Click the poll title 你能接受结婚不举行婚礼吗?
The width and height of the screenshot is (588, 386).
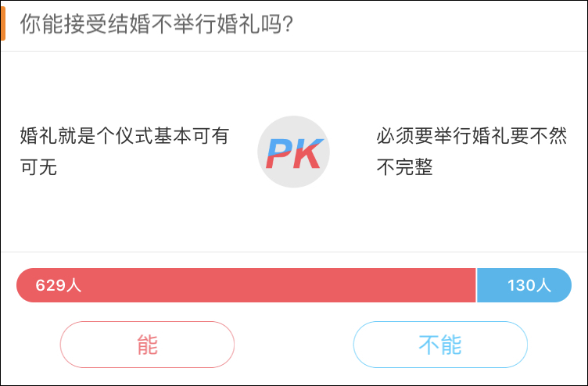(156, 23)
